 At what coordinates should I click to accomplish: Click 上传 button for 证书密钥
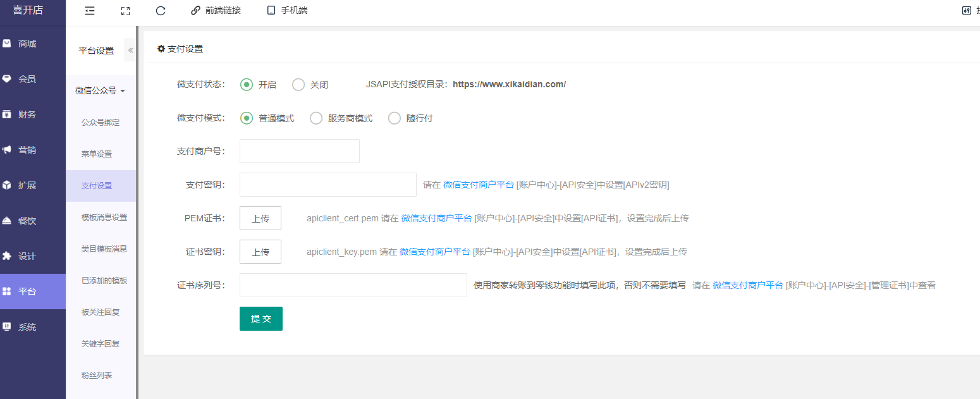pos(260,252)
